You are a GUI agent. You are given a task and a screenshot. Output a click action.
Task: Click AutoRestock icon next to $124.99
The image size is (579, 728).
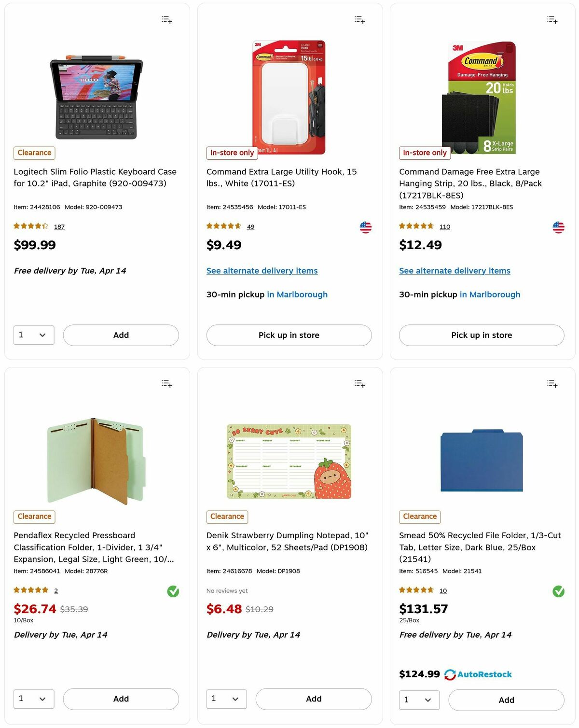450,674
